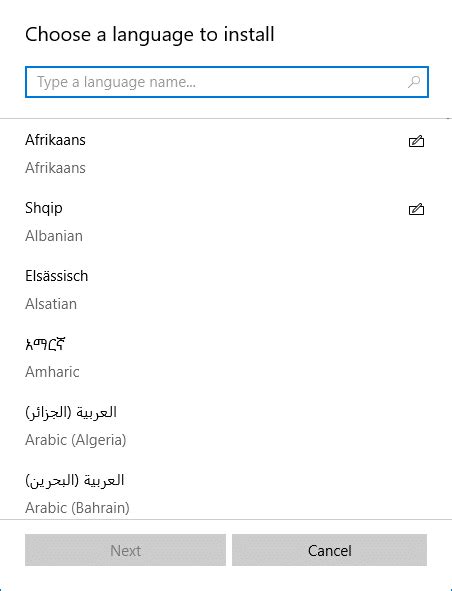This screenshot has width=452, height=591.
Task: Choose the Albanian English label
Action: tap(54, 236)
